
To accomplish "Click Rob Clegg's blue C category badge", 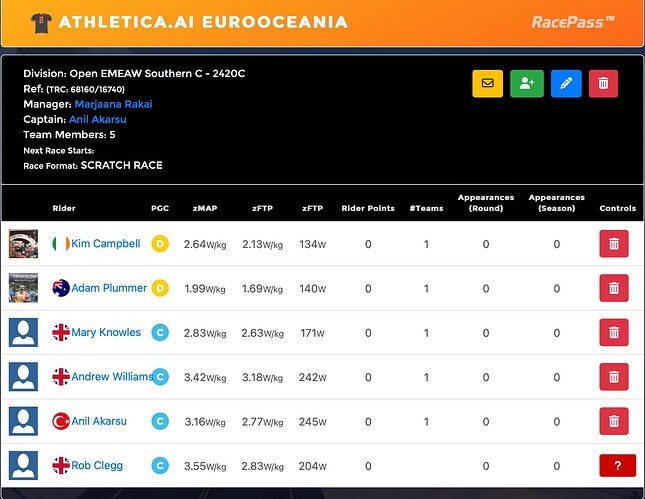I will [x=160, y=466].
